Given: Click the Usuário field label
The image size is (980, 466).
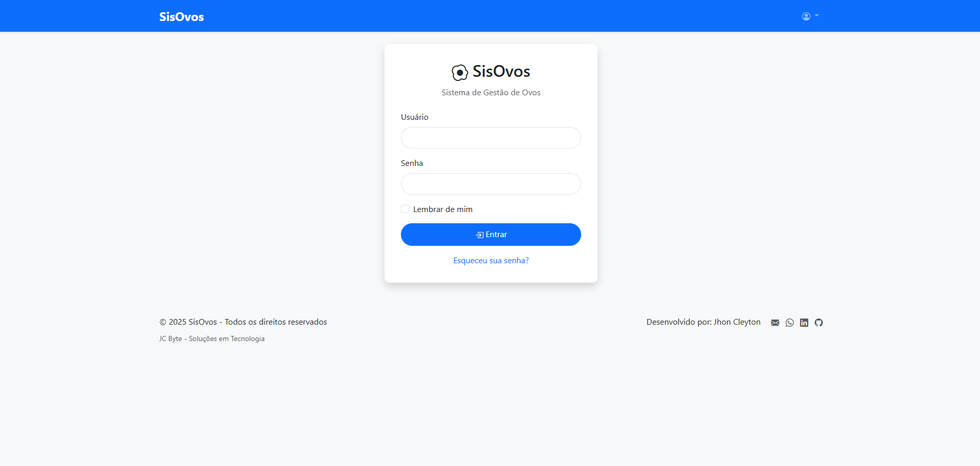Looking at the screenshot, I should [x=414, y=117].
